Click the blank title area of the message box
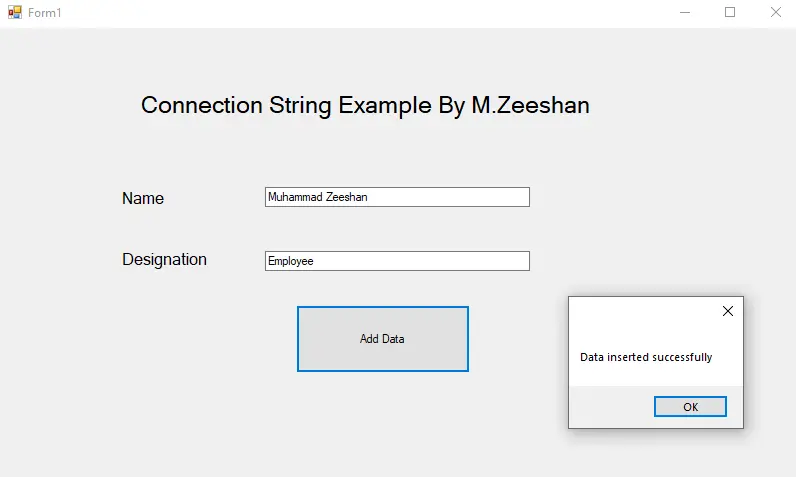 click(x=642, y=311)
